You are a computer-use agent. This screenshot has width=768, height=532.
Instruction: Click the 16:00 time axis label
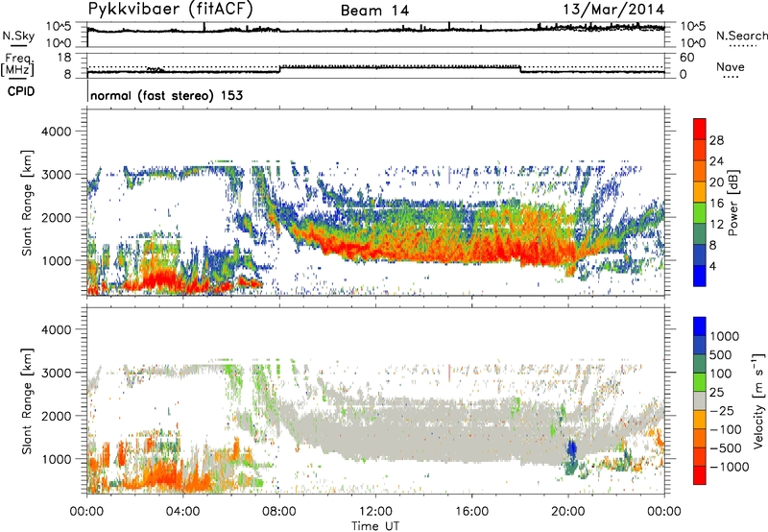click(471, 511)
